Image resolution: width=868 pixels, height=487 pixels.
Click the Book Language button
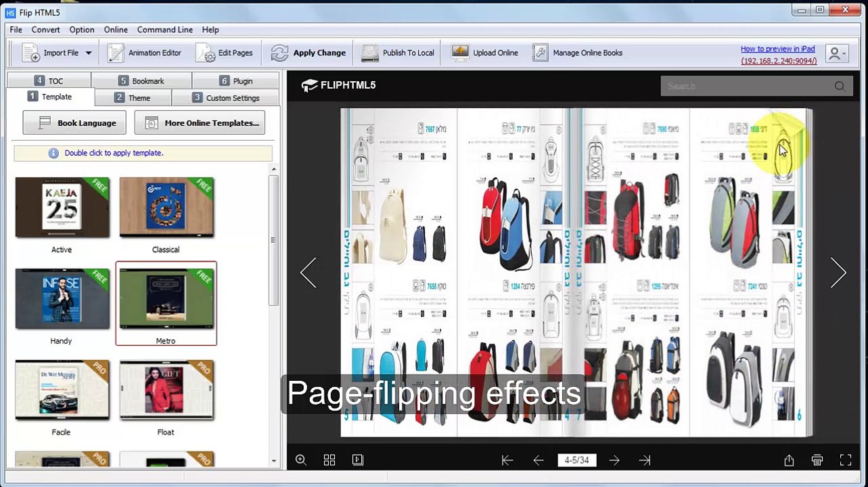[x=74, y=122]
